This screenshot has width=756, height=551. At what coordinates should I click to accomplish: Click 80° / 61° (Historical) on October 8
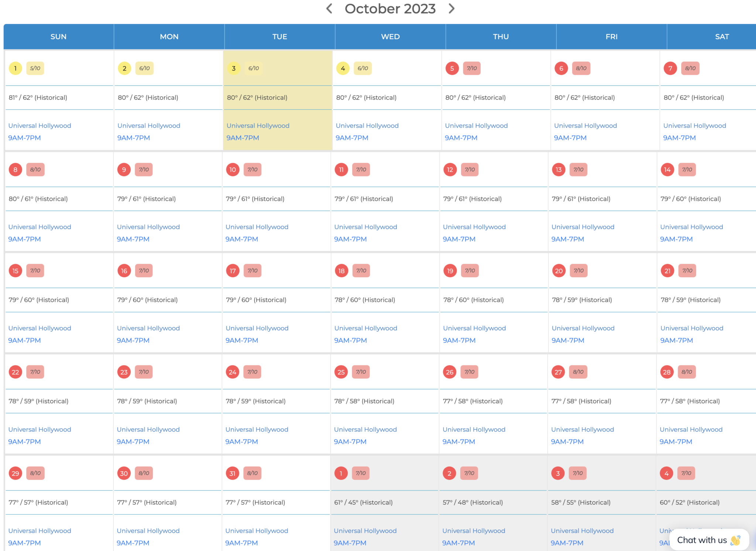[x=38, y=199]
